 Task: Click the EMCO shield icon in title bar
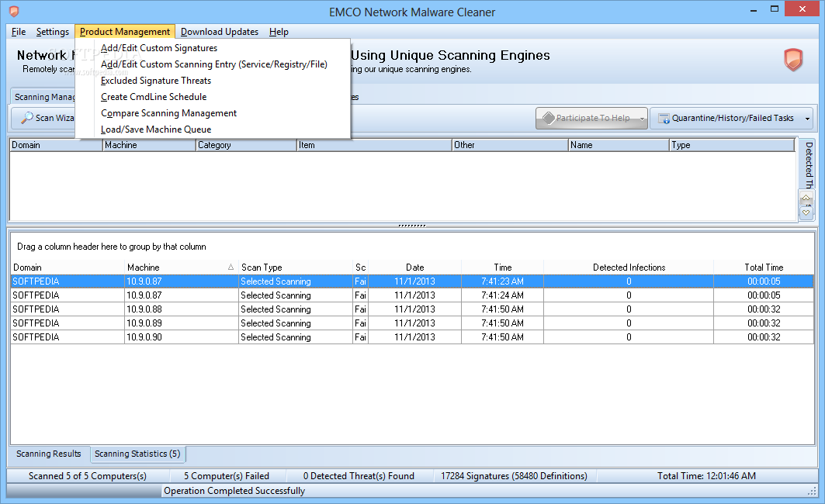tap(14, 12)
